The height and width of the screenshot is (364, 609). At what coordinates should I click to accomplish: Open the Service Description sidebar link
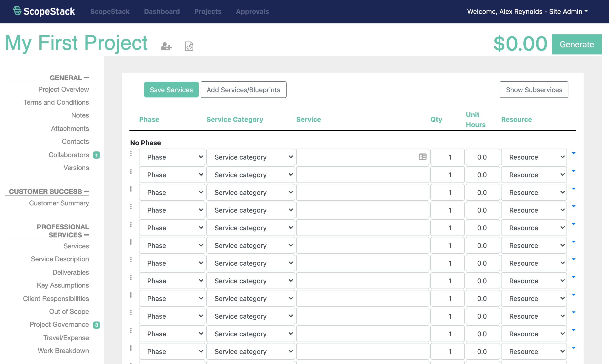pos(60,259)
